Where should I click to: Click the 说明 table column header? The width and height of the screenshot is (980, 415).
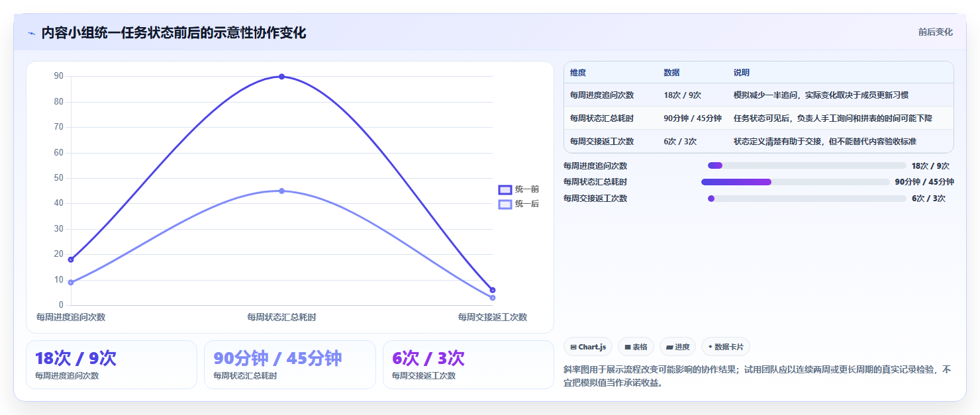click(742, 73)
